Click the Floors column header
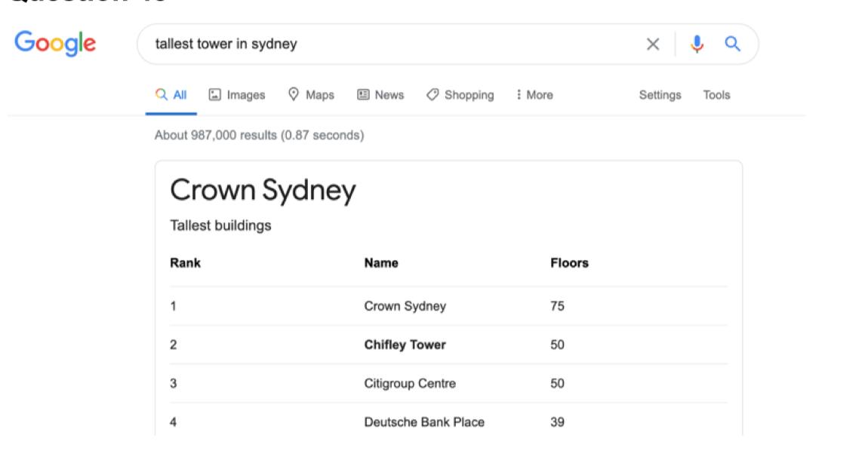This screenshot has height=466, width=868. pos(569,263)
